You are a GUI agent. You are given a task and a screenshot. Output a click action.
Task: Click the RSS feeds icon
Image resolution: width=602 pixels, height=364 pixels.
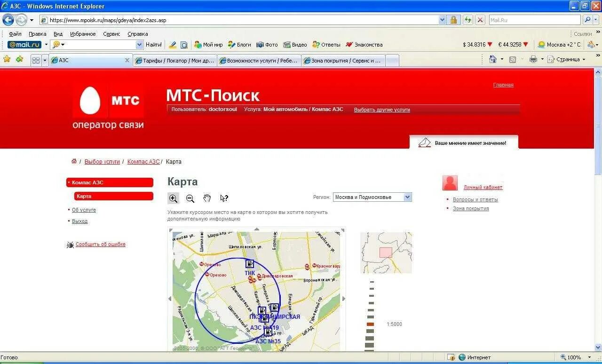tap(513, 59)
